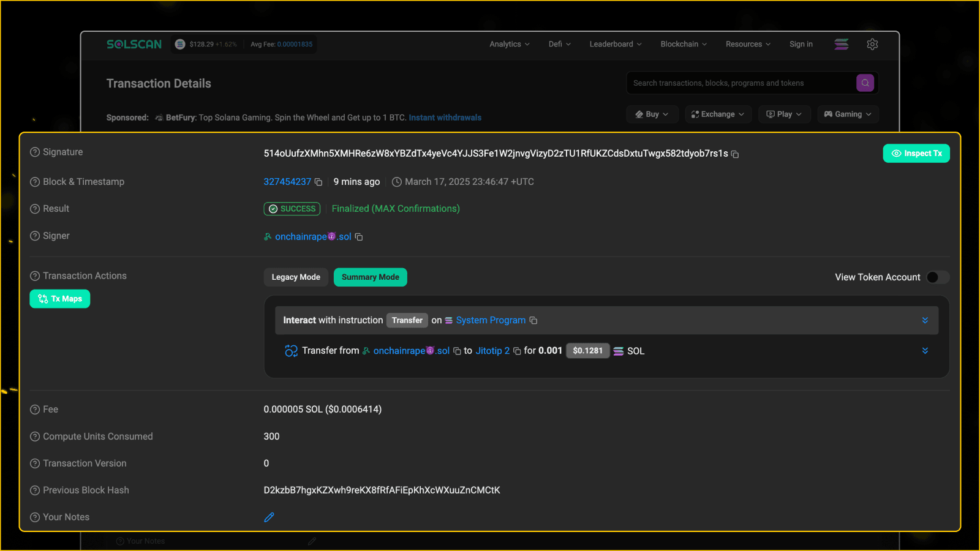
Task: Switch to Summary Mode
Action: [371, 277]
